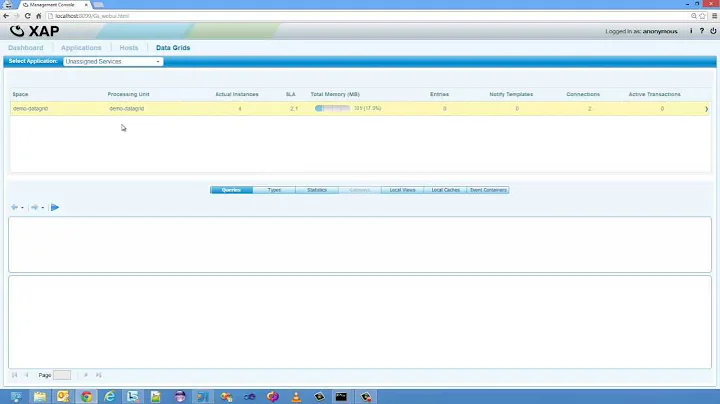Click the SLA value 2,1

tap(294, 109)
